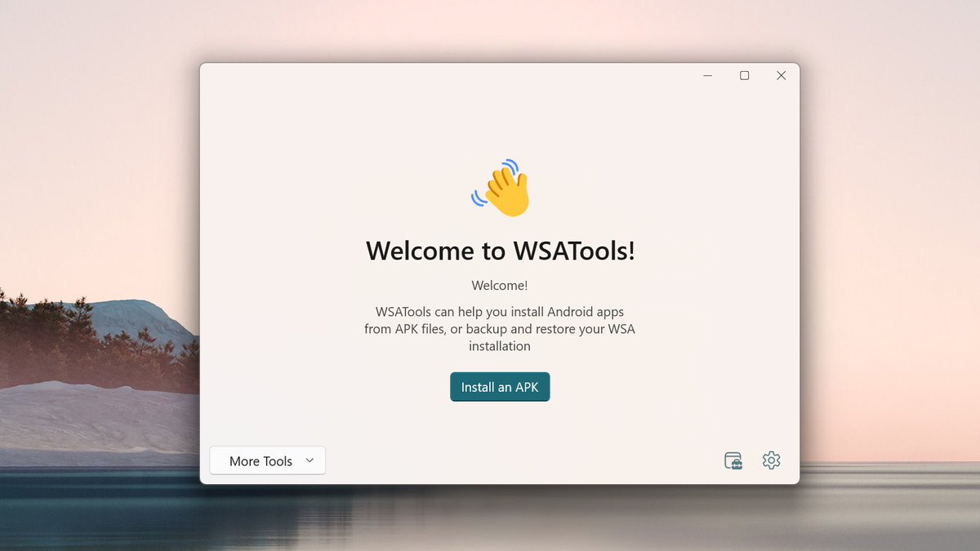Open the More Tools dropdown
The height and width of the screenshot is (551, 980).
[x=267, y=460]
